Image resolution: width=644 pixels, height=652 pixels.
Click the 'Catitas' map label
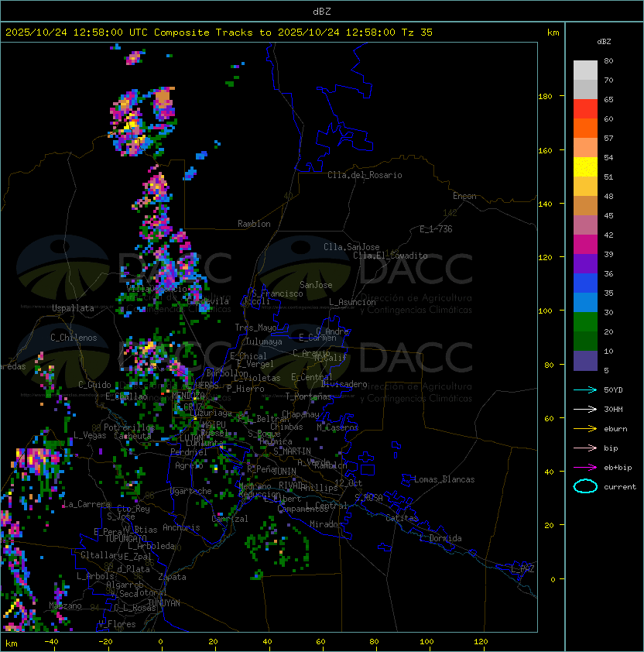(x=402, y=518)
